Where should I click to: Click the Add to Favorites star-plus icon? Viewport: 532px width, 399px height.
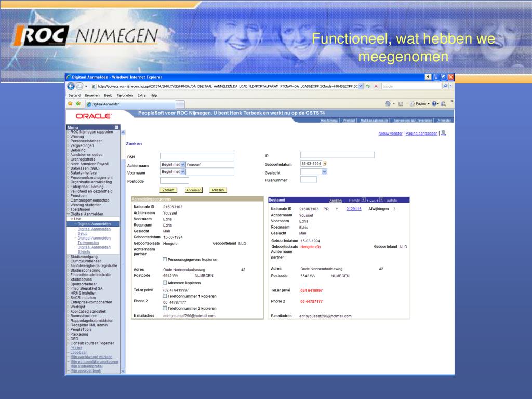click(78, 104)
